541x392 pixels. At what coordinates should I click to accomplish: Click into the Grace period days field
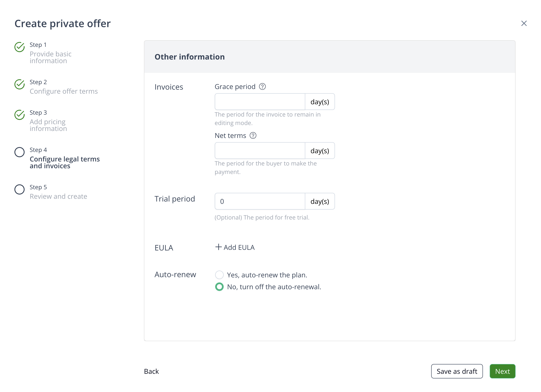pyautogui.click(x=260, y=102)
